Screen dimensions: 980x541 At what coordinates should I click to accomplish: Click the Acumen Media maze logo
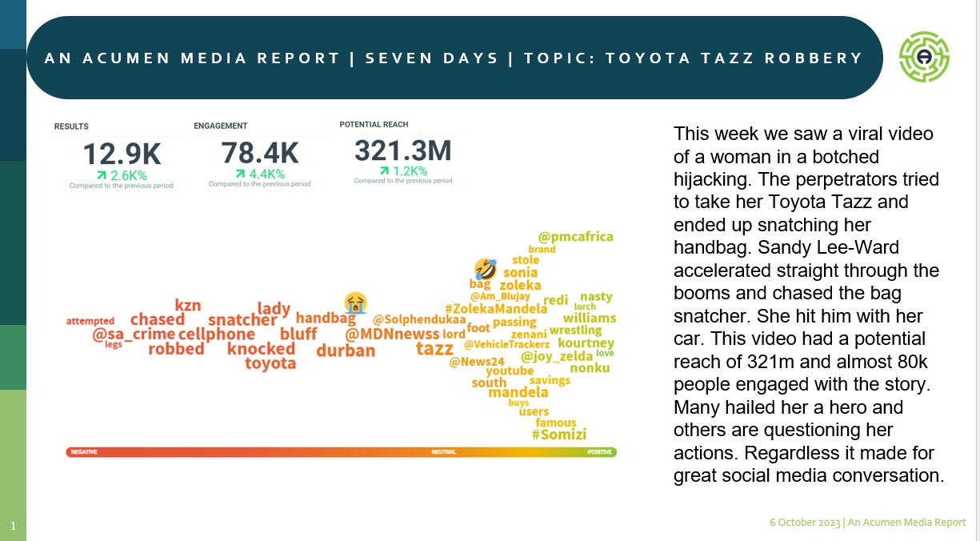click(924, 58)
